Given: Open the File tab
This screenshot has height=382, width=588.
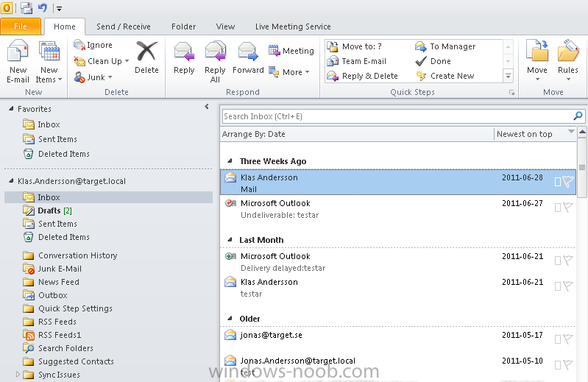Looking at the screenshot, I should click(x=21, y=27).
